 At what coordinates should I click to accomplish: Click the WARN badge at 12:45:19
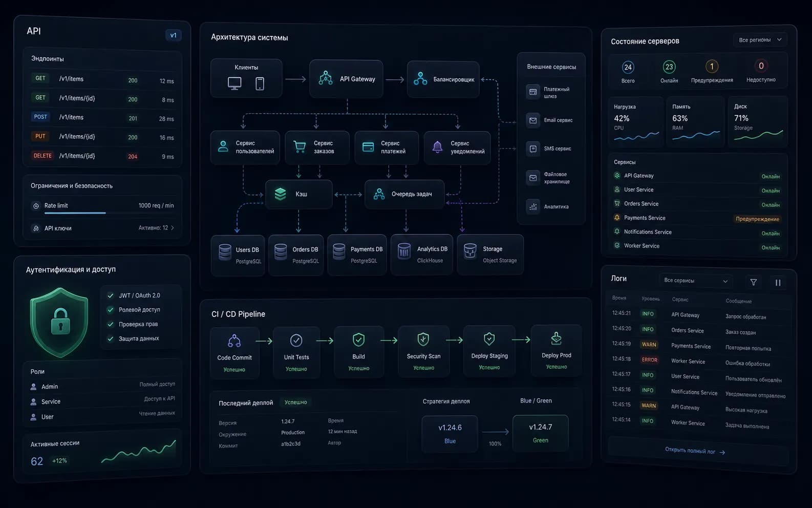click(649, 345)
